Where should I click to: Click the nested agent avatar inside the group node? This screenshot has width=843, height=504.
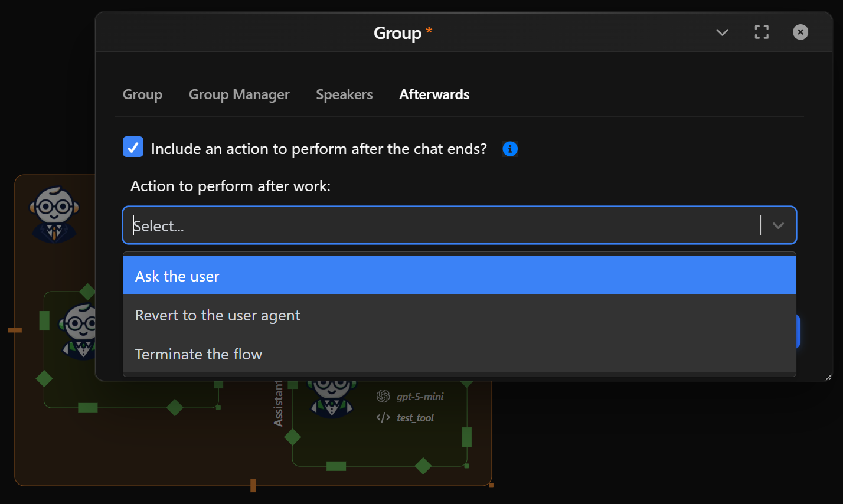[x=79, y=330]
